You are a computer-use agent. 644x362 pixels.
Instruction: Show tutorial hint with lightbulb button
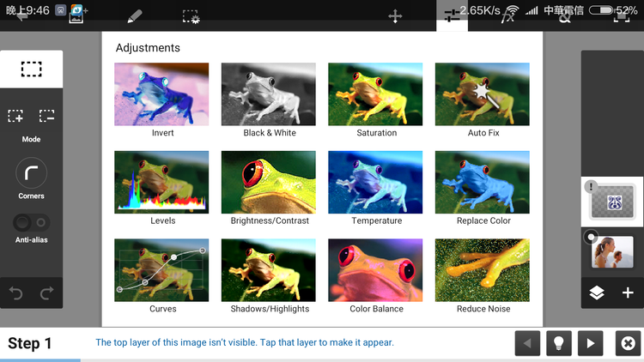(559, 343)
